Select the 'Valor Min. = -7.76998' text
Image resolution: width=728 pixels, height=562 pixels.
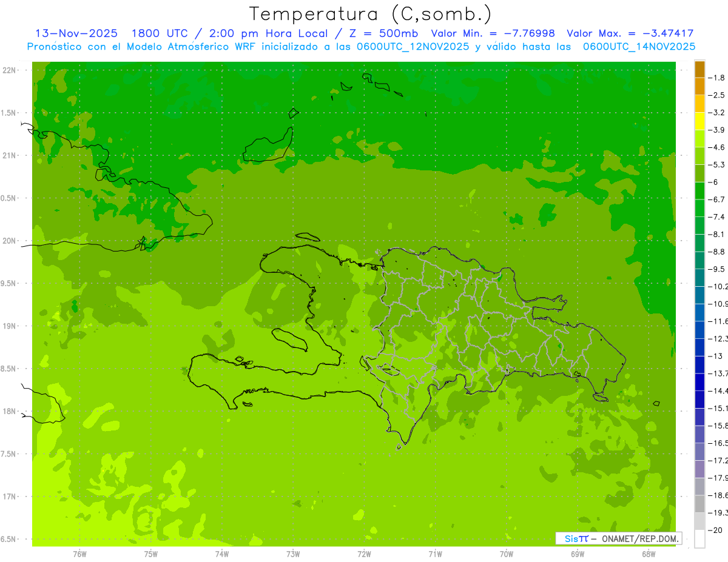pyautogui.click(x=493, y=33)
